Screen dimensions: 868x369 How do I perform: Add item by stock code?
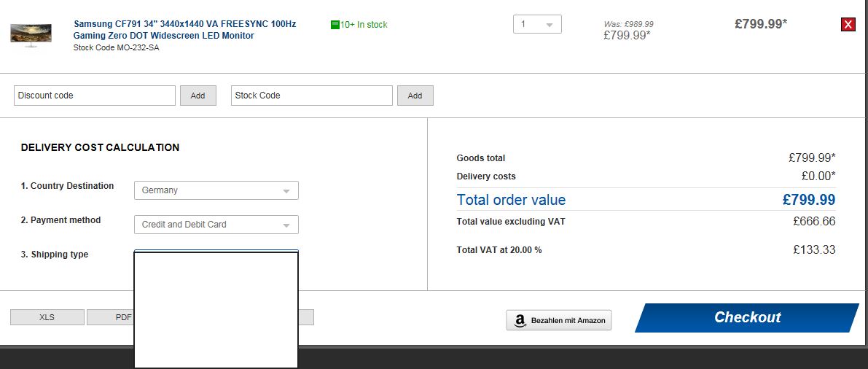coord(415,96)
